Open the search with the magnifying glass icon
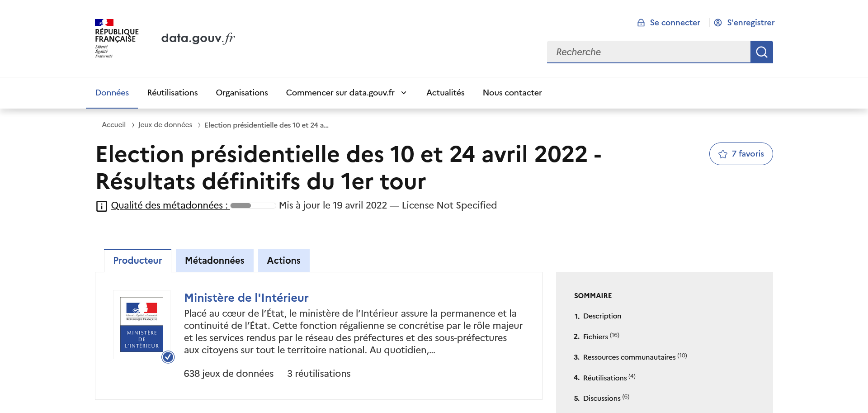Viewport: 868px width, 413px height. [x=761, y=52]
